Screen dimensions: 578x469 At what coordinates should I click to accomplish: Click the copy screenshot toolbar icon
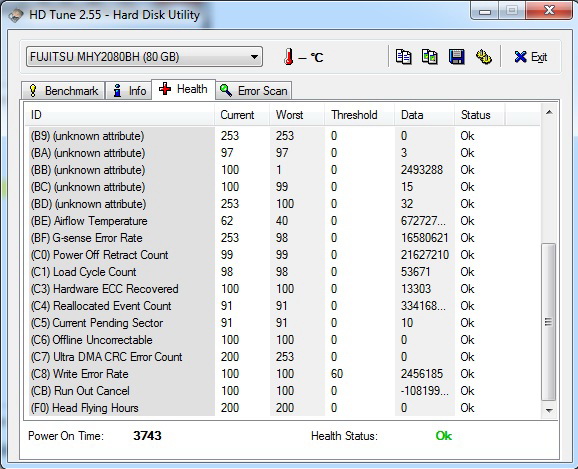(x=429, y=57)
